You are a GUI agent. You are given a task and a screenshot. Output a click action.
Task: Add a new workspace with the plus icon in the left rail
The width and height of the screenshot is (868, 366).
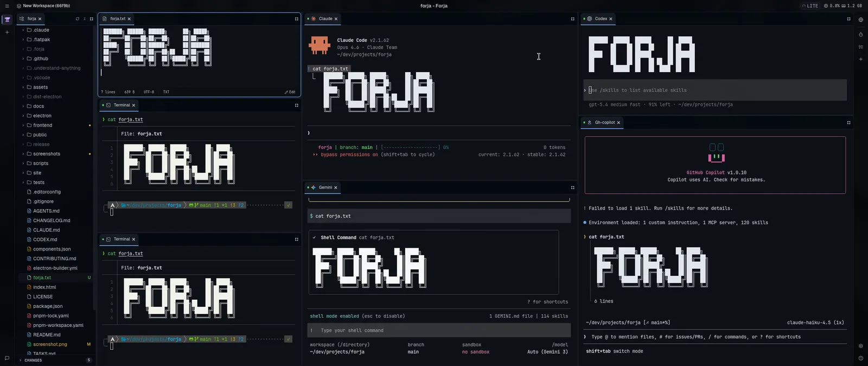click(x=7, y=32)
